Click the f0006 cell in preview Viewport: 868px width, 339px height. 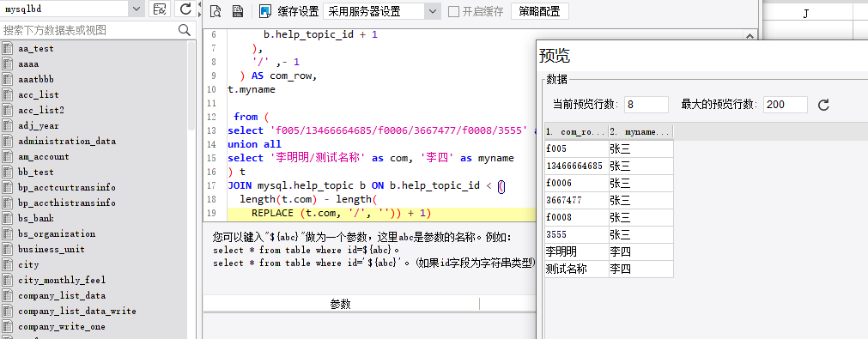tap(576, 183)
